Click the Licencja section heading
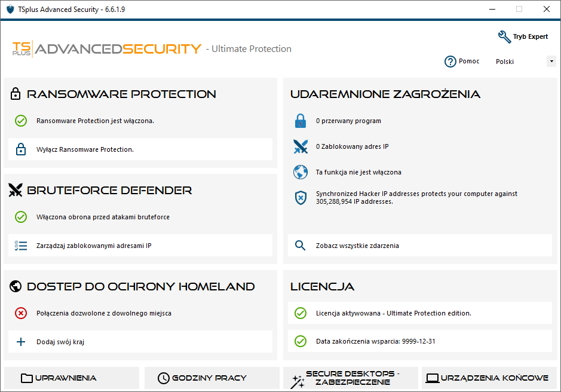The width and height of the screenshot is (561, 392). point(323,286)
